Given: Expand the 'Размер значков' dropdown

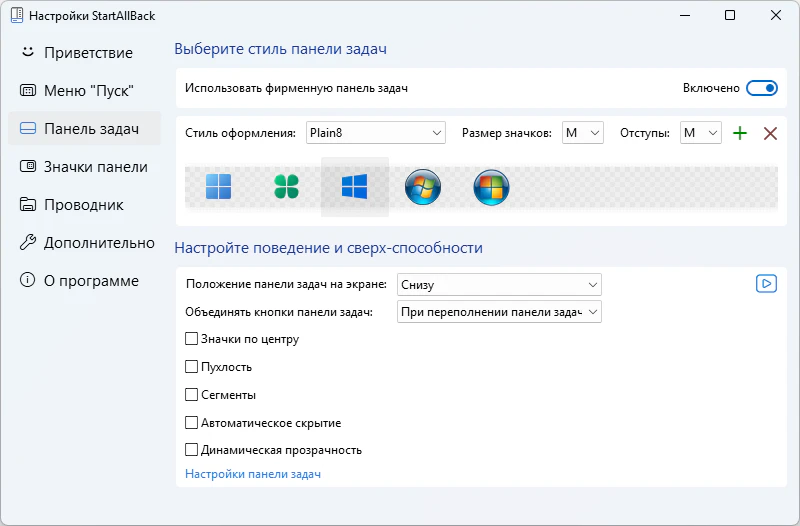Looking at the screenshot, I should click(x=582, y=133).
